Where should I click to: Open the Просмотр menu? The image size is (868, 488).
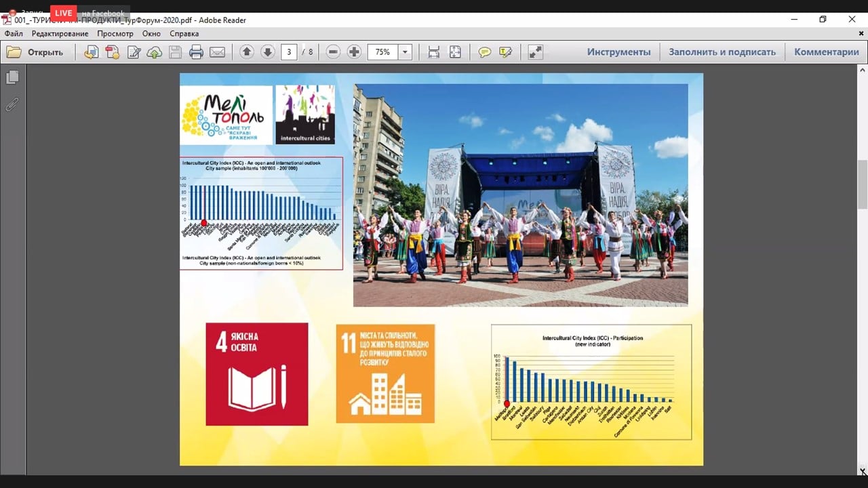115,33
